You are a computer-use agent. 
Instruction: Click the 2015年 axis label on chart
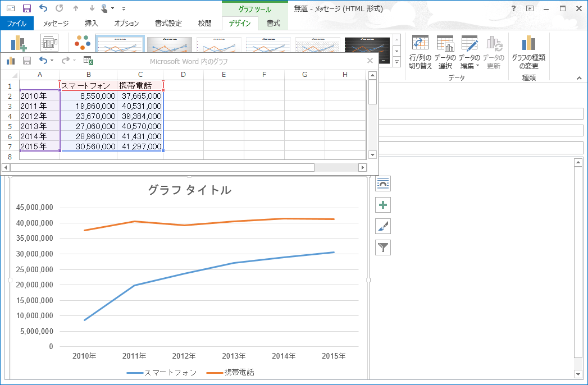pyautogui.click(x=334, y=356)
